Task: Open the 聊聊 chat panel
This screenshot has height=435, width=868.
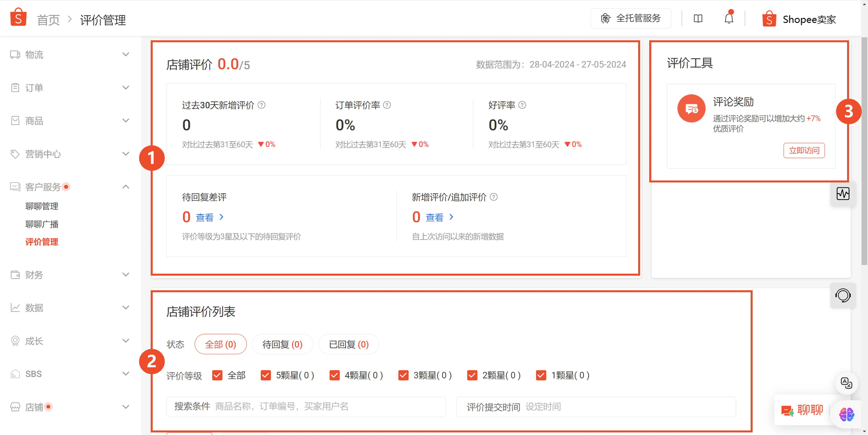Action: click(x=803, y=410)
